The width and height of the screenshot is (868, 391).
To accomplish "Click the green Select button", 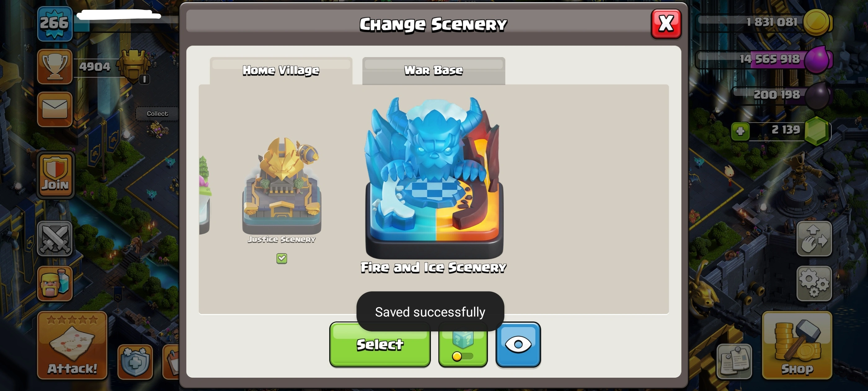I will (380, 344).
